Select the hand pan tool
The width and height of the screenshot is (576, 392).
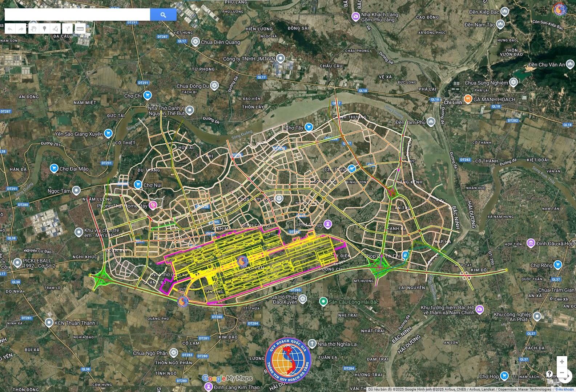33,29
